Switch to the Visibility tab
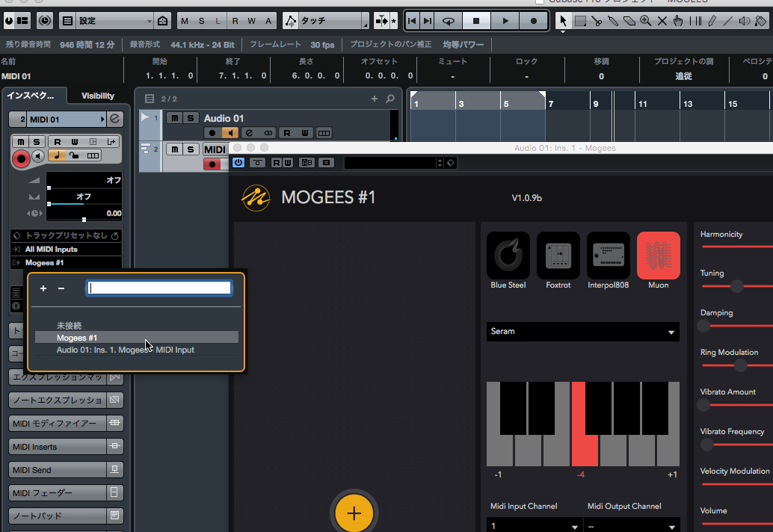Image resolution: width=773 pixels, height=532 pixels. [98, 96]
